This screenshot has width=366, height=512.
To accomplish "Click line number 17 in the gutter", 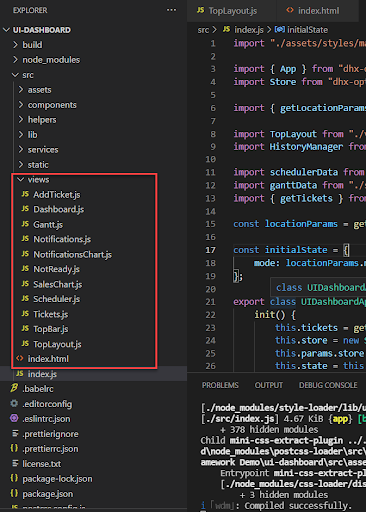I will (210, 250).
